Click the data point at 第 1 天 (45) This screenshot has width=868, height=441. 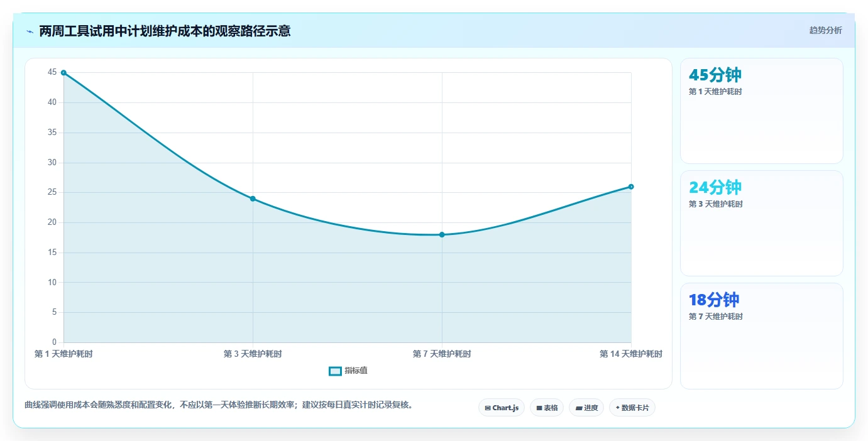tap(63, 73)
